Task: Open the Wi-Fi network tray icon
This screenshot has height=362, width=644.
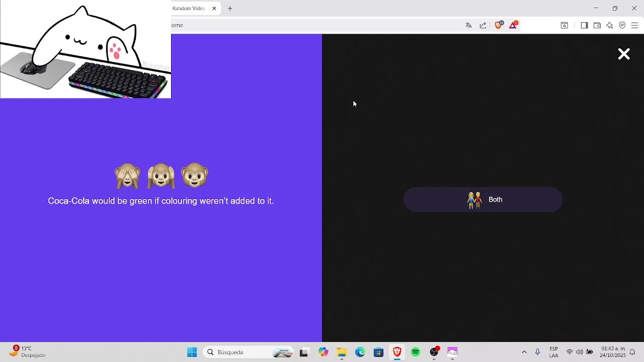Action: (x=570, y=352)
